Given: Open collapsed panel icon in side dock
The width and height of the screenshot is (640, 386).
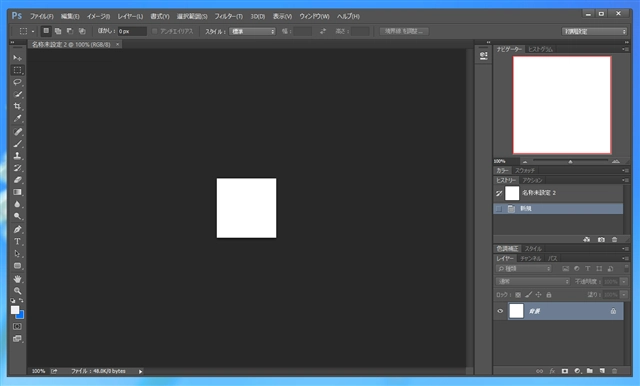Looking at the screenshot, I should pyautogui.click(x=484, y=55).
